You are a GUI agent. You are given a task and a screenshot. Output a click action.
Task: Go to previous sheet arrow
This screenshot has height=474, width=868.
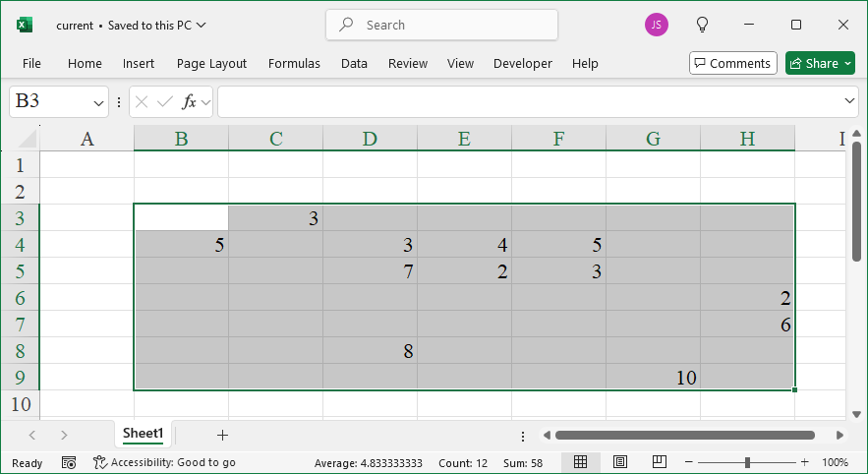click(x=32, y=436)
